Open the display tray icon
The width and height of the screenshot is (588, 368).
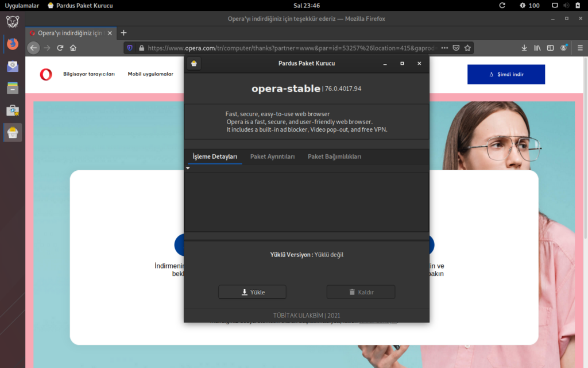coord(555,5)
